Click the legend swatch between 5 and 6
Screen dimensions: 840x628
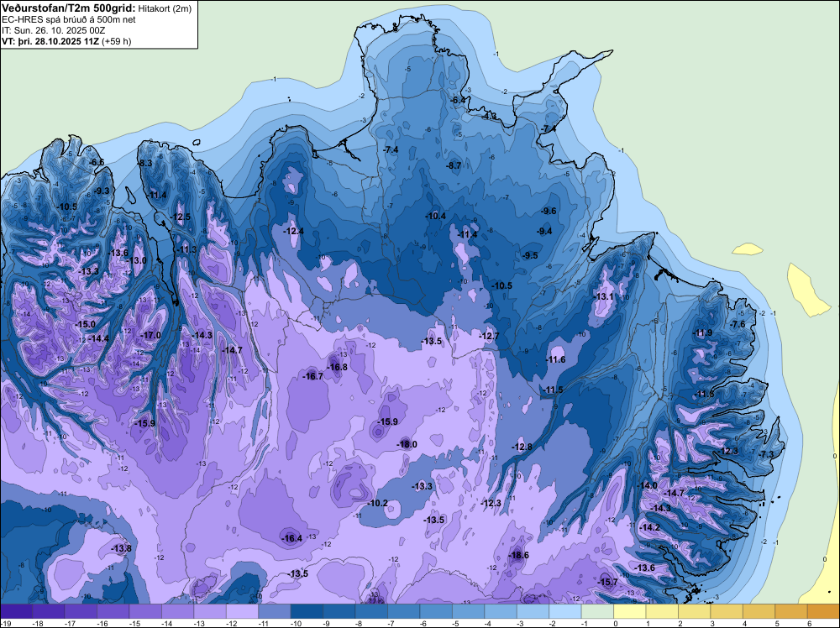click(x=791, y=611)
